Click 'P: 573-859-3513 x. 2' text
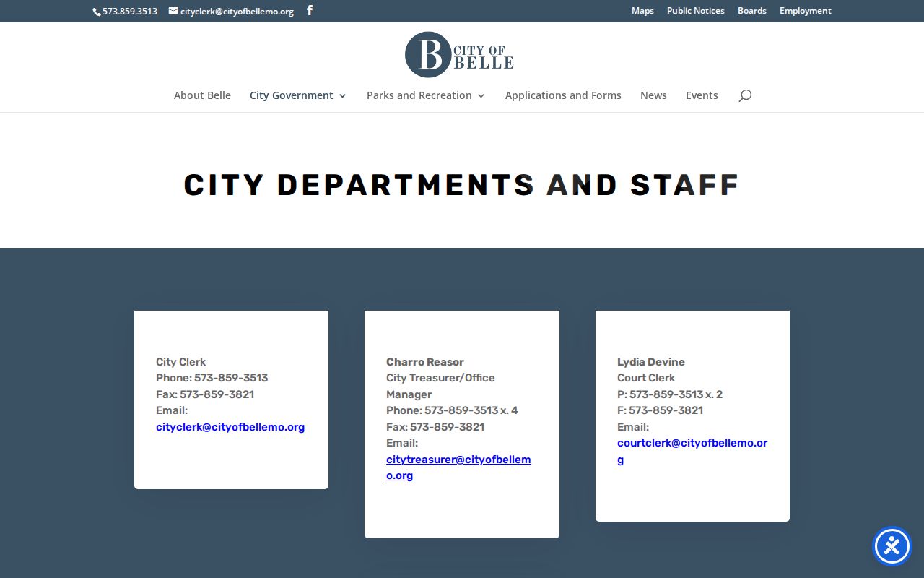Screen dimensions: 924x578 click(x=670, y=394)
